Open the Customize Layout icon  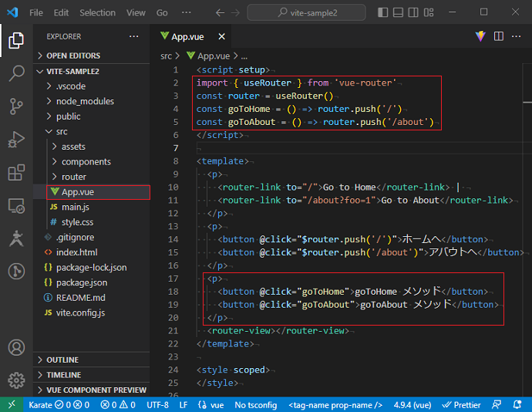[429, 12]
